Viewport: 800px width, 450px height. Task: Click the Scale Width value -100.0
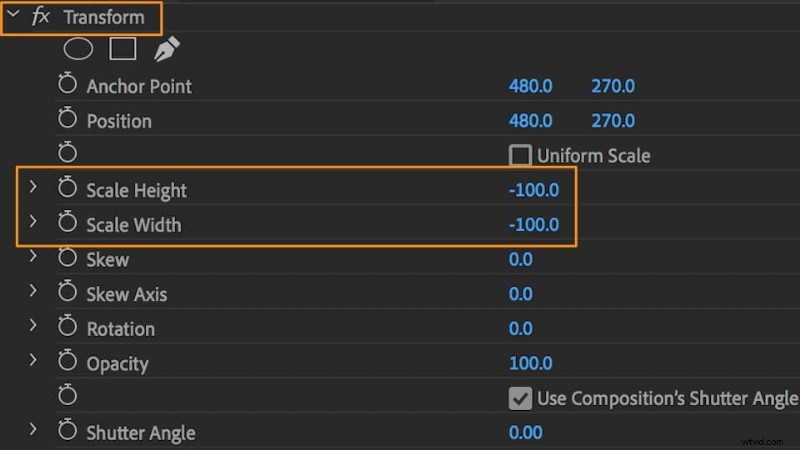click(534, 225)
